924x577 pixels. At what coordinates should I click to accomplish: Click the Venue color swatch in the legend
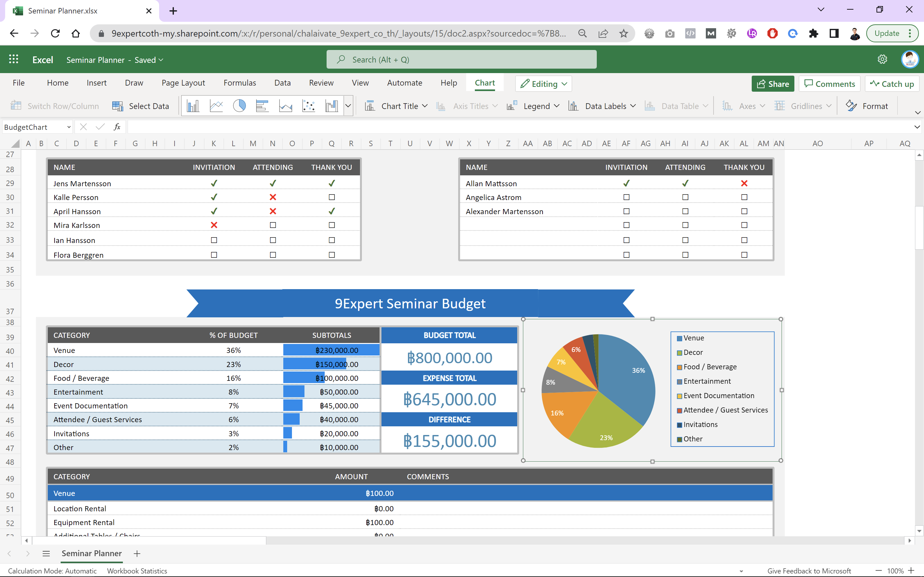click(679, 338)
